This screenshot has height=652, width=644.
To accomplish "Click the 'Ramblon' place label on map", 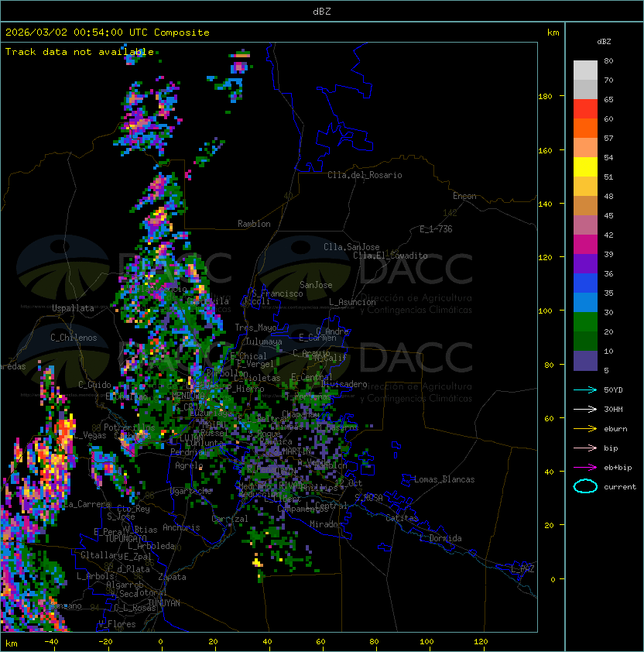I will coord(254,224).
